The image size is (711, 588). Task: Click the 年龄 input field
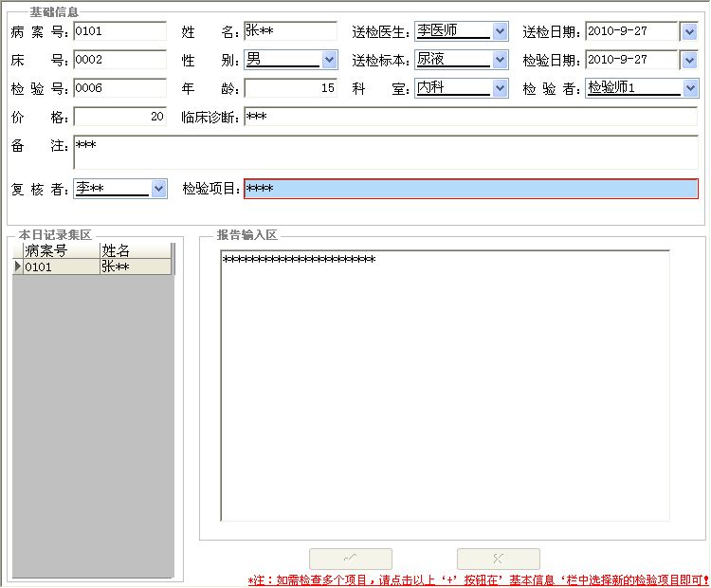point(290,88)
